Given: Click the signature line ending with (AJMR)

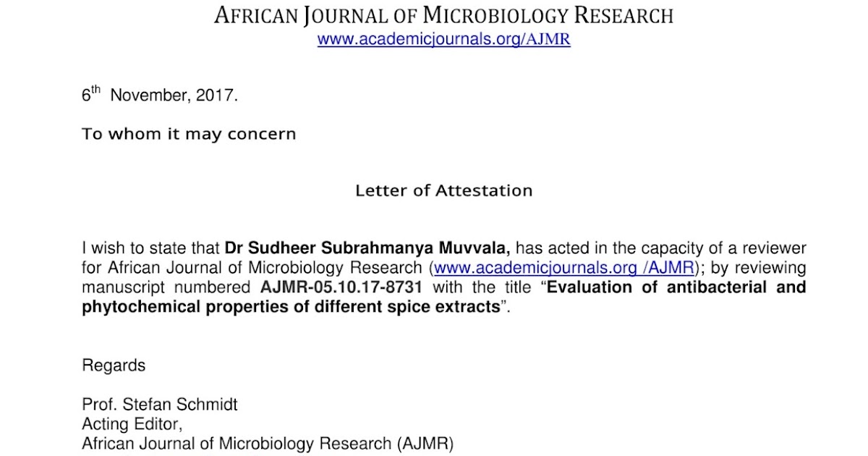Looking at the screenshot, I should point(268,444).
